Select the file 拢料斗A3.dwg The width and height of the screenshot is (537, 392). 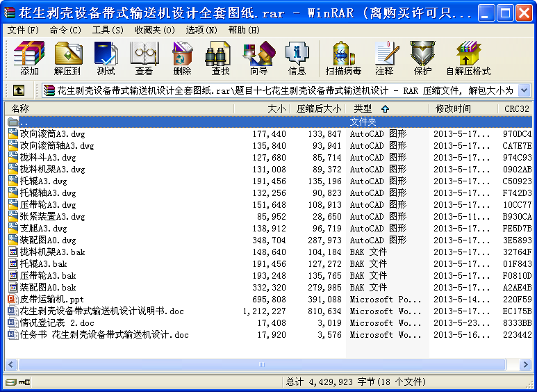tap(48, 157)
